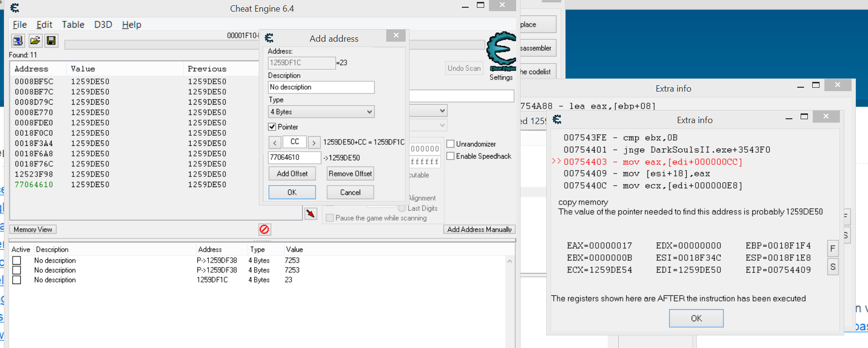
Task: Enable the Unrandomizer checkbox
Action: point(451,144)
